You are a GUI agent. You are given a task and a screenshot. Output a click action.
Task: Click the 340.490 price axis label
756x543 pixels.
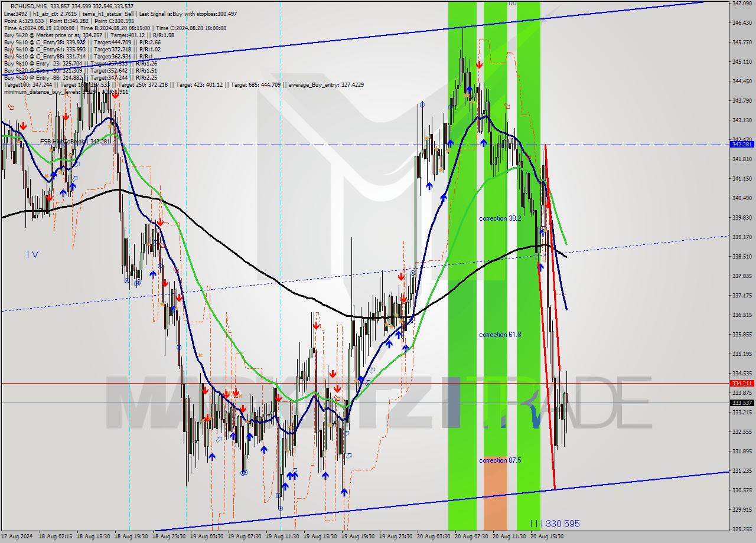741,198
